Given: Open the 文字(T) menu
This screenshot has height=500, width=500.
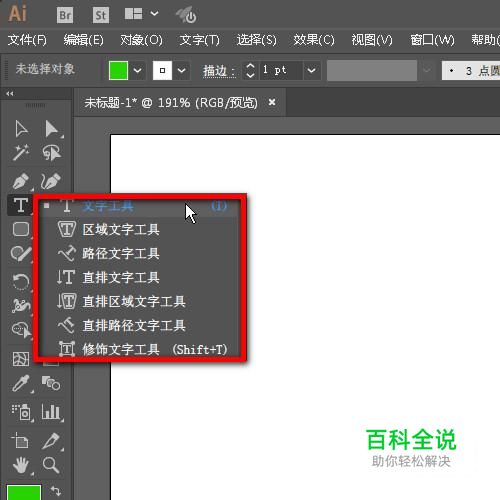Looking at the screenshot, I should tap(199, 40).
